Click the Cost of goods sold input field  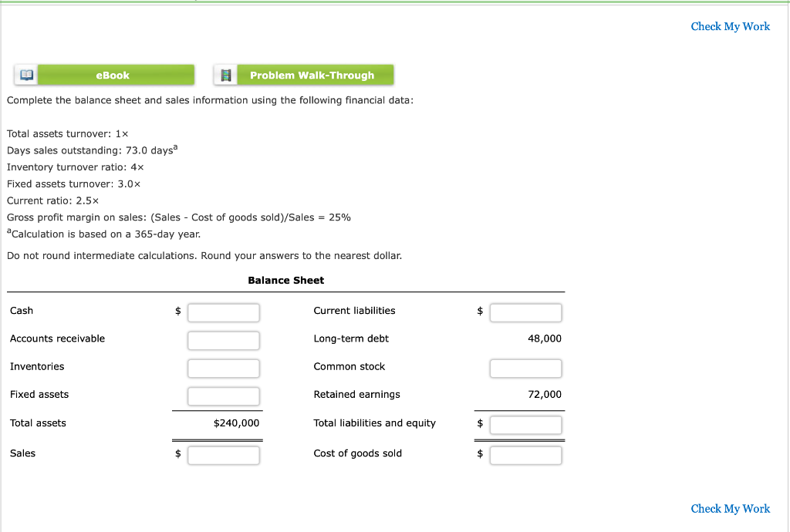point(525,455)
